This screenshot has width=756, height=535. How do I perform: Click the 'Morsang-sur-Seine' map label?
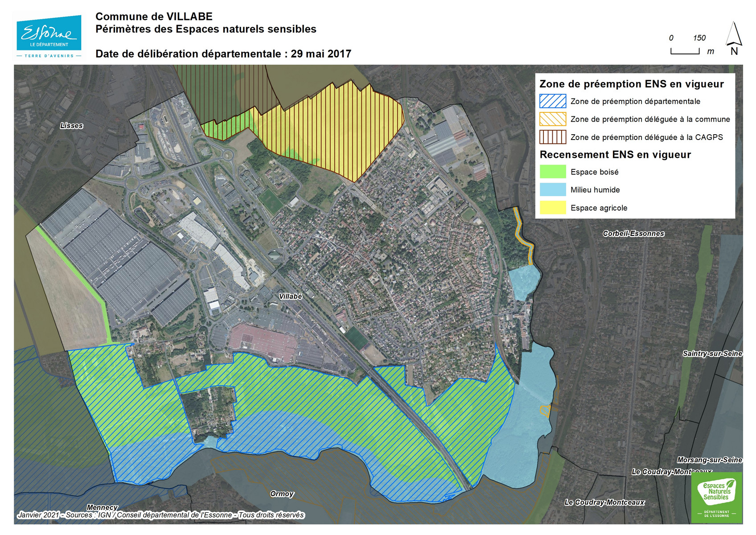[x=710, y=460]
